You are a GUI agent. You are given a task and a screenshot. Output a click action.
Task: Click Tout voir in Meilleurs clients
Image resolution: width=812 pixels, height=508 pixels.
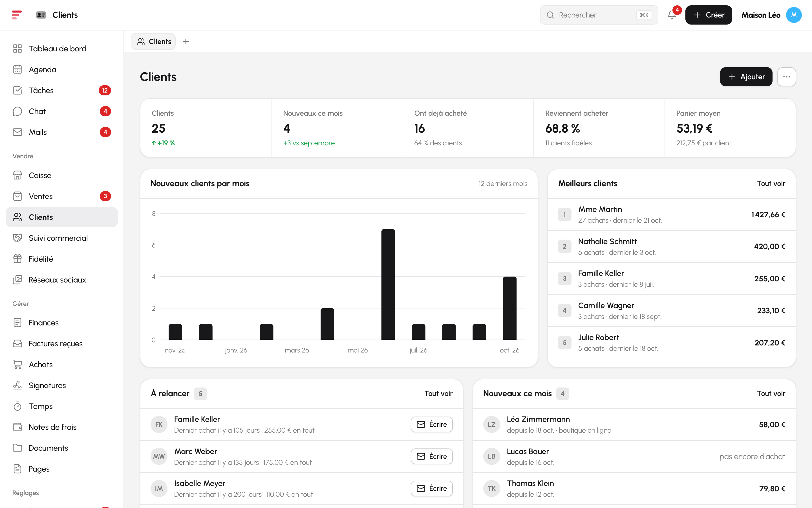click(771, 183)
